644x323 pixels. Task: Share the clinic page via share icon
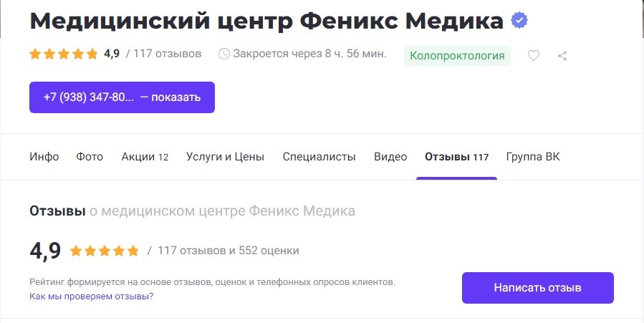pos(562,56)
